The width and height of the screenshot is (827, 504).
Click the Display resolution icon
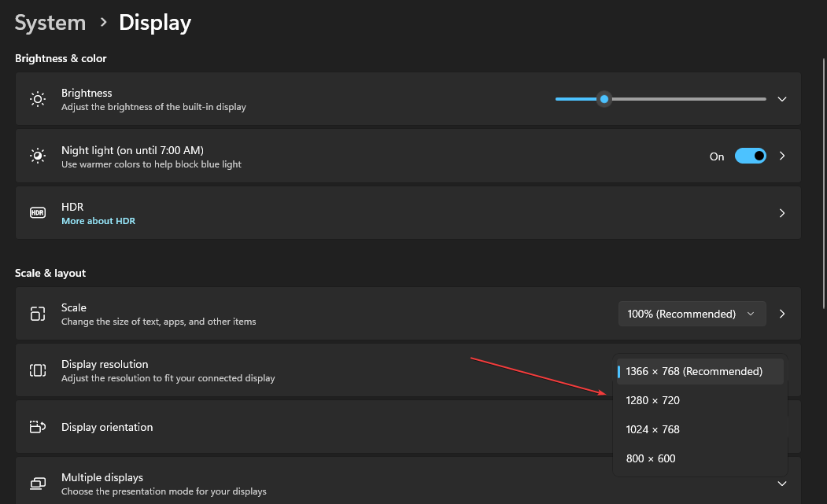(x=37, y=370)
